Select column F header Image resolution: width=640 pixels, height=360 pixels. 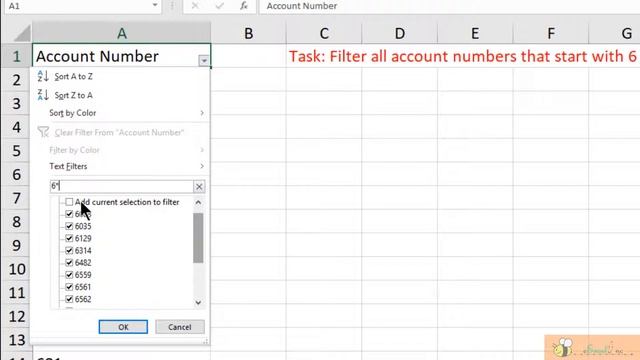click(551, 33)
